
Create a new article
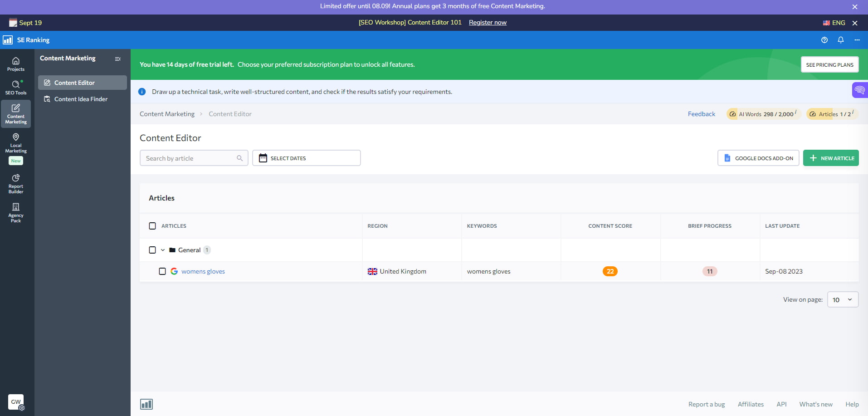tap(831, 158)
